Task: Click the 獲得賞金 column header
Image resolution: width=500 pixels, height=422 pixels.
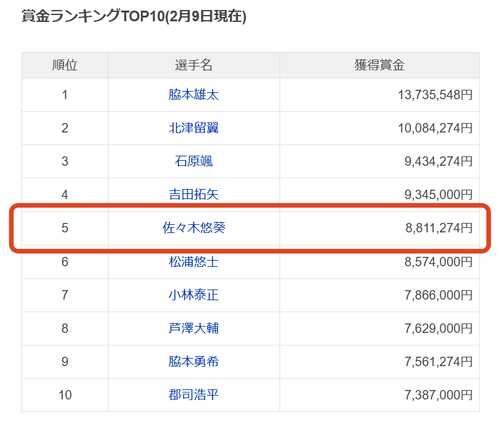Action: pyautogui.click(x=379, y=65)
